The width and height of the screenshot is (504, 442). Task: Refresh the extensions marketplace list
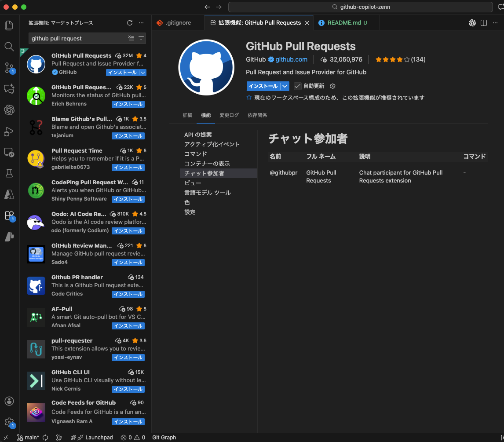130,23
